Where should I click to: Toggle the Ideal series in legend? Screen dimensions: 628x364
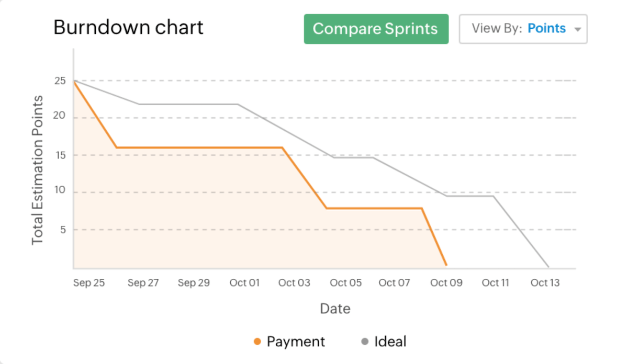point(390,342)
